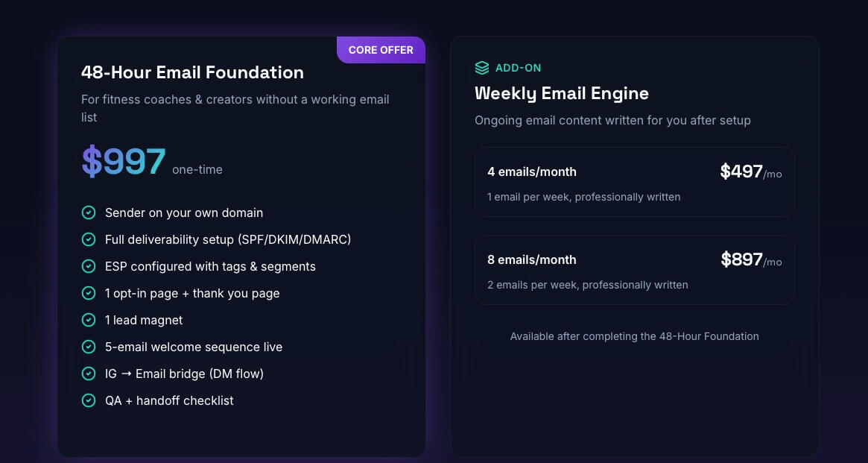This screenshot has height=463, width=868.
Task: Click the $897/mo price
Action: pos(750,260)
